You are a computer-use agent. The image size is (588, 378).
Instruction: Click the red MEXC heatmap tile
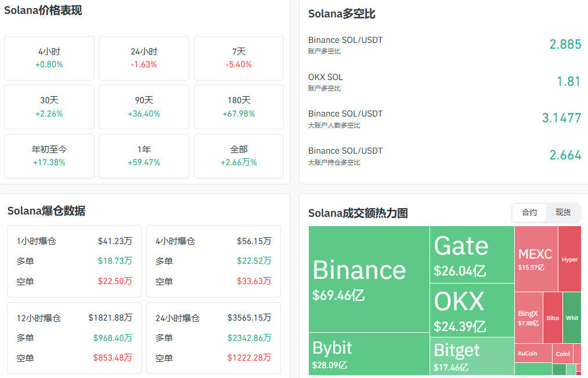coord(536,259)
